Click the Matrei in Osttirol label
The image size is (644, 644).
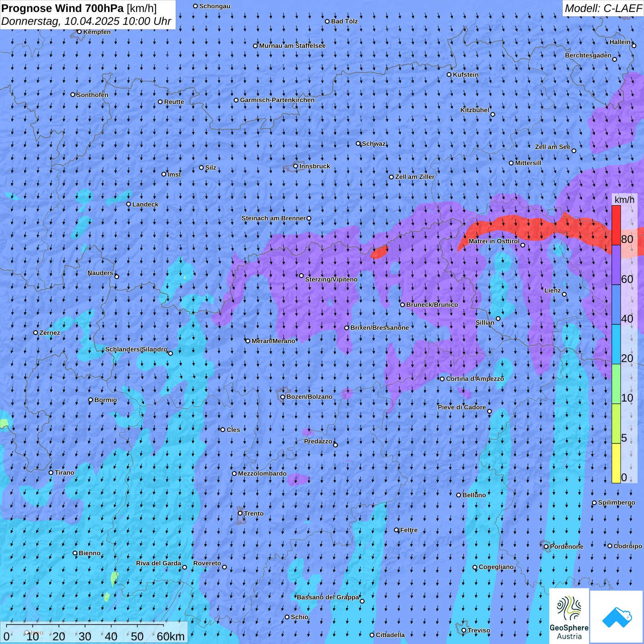(x=494, y=241)
